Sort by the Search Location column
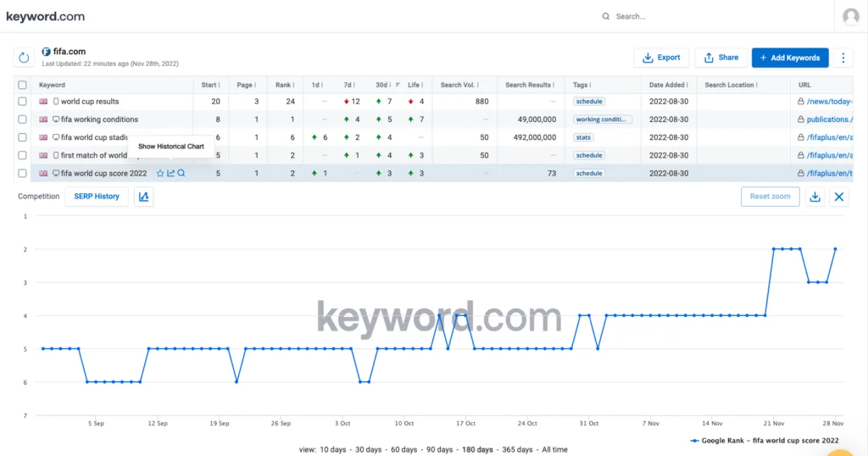Screen dimensions: 868x456 [x=731, y=86]
